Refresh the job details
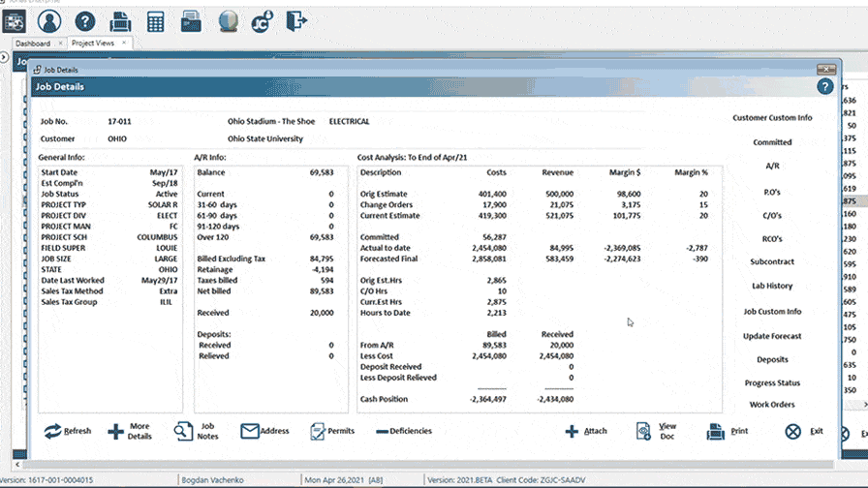The width and height of the screenshot is (868, 488). click(x=68, y=431)
